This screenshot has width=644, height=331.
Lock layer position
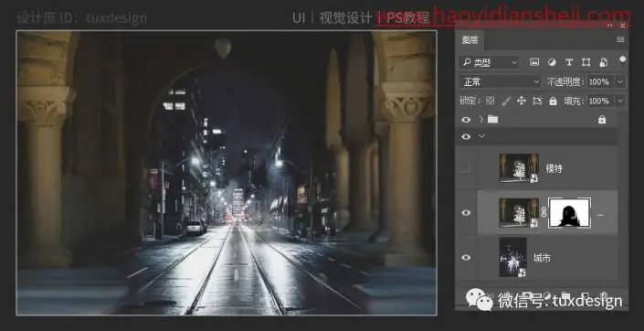(x=522, y=101)
